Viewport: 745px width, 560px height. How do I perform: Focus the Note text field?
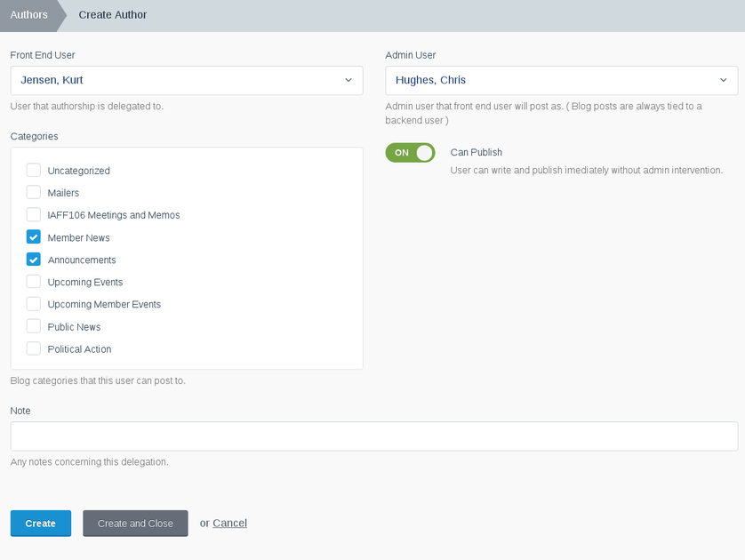[x=374, y=436]
